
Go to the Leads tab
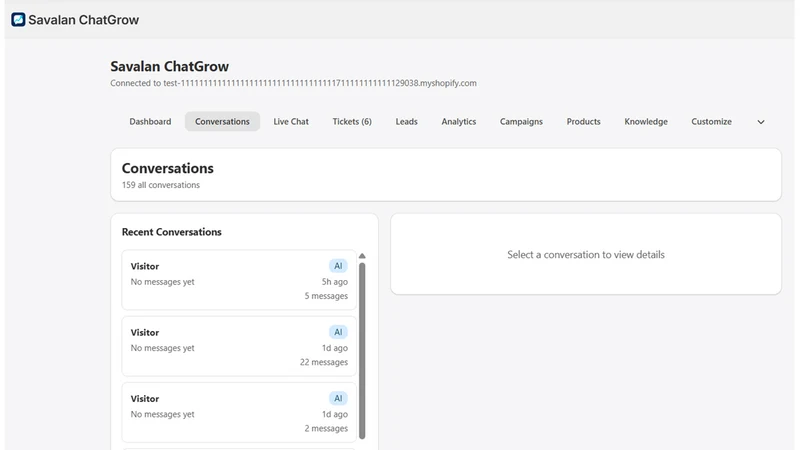407,121
